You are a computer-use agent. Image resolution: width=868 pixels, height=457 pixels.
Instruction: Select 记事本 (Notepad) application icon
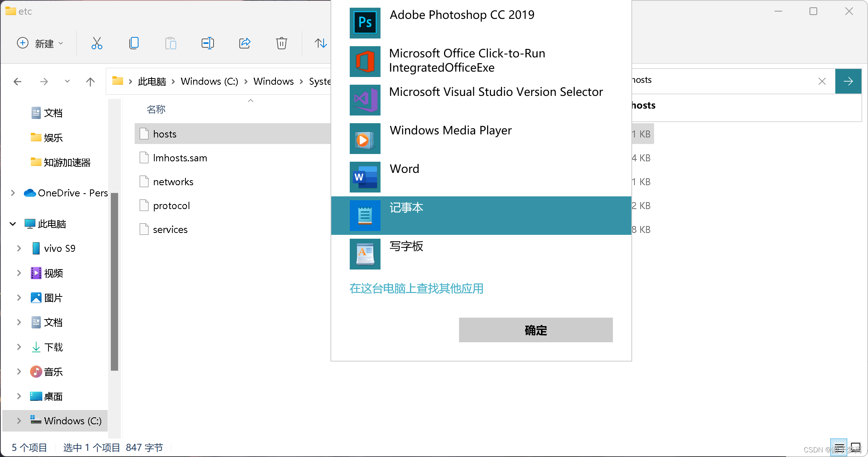point(364,215)
